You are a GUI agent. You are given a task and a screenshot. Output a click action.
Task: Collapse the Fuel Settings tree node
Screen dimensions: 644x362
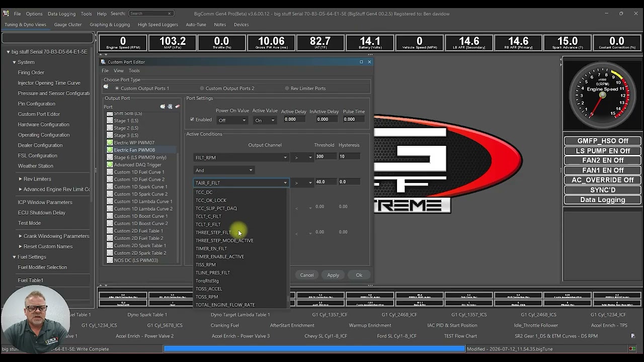14,257
